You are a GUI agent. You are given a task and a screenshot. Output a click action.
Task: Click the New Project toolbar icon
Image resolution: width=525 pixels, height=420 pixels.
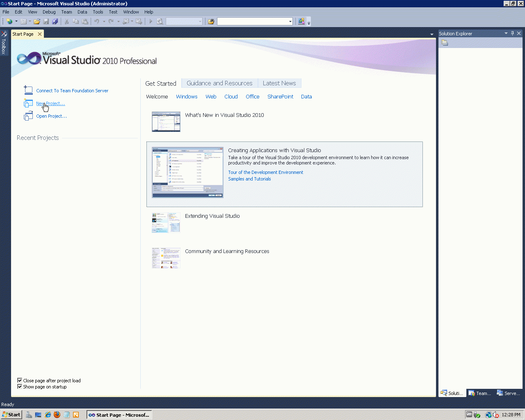tap(9, 21)
